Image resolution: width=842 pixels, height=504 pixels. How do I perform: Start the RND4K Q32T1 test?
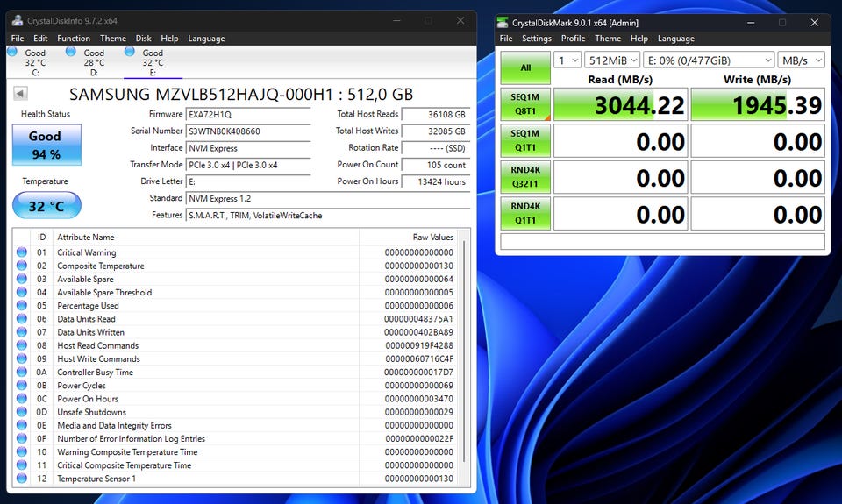coord(525,176)
